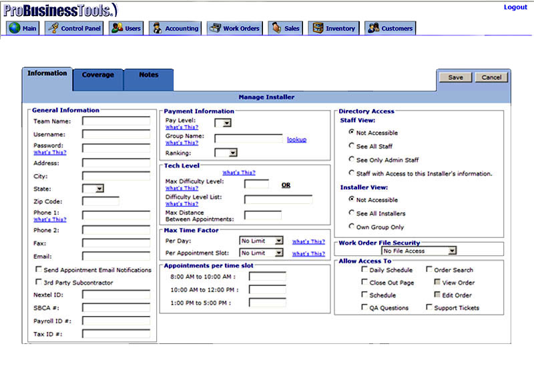Click the Max Difficulty Level field
Image resolution: width=534 pixels, height=392 pixels.
click(x=257, y=184)
